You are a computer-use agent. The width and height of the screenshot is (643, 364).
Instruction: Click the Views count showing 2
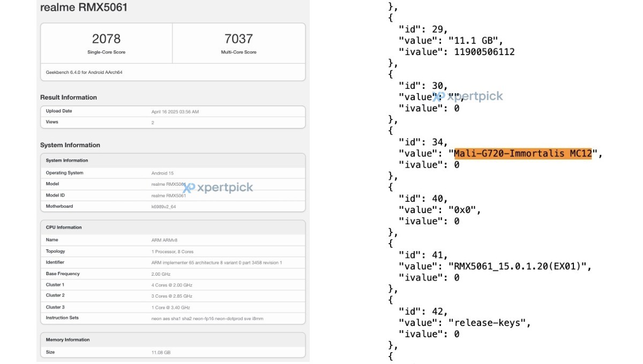point(152,122)
